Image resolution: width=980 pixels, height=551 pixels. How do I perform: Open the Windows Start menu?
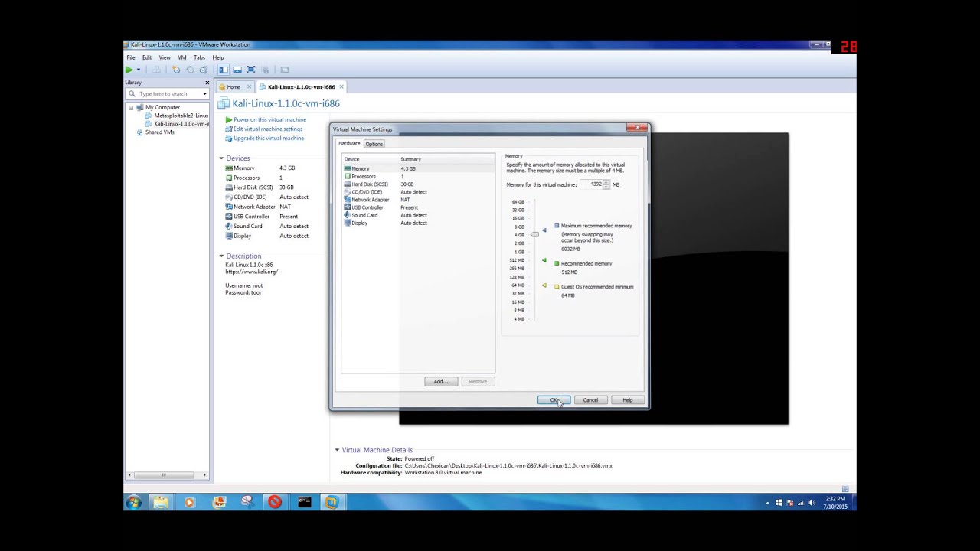pos(134,502)
